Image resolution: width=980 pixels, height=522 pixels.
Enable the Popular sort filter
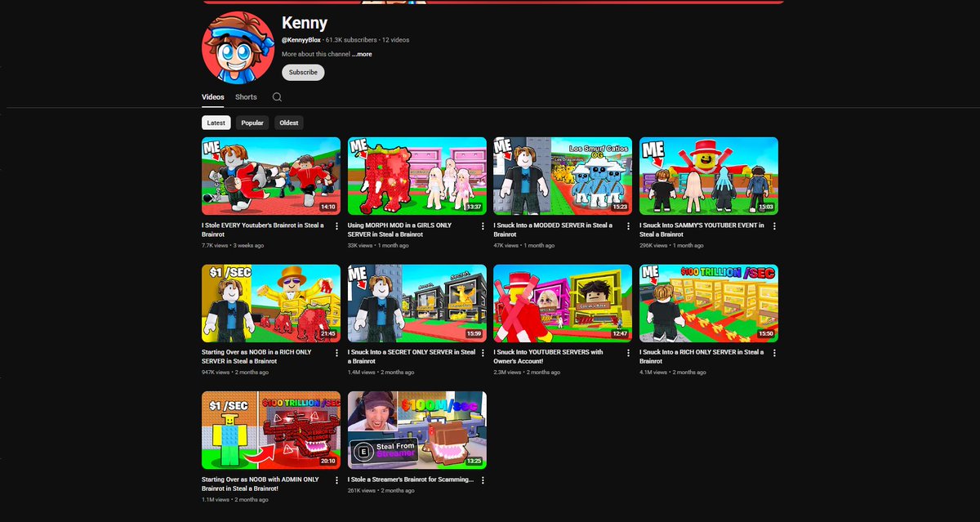(x=252, y=123)
